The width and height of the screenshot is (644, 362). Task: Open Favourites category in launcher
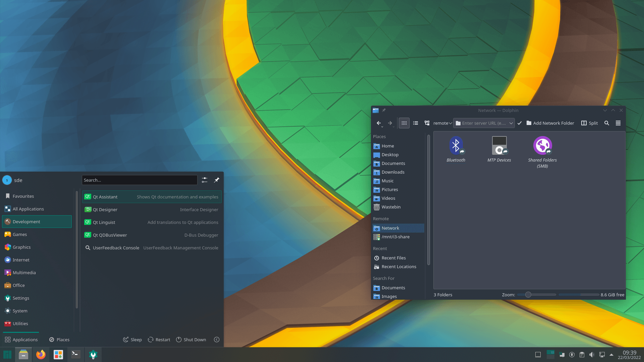pos(37,196)
